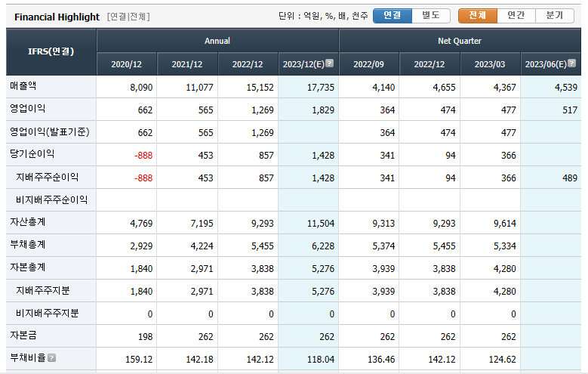Image resolution: width=588 pixels, height=374 pixels.
Task: Select the 전체 period tab
Action: [x=478, y=16]
